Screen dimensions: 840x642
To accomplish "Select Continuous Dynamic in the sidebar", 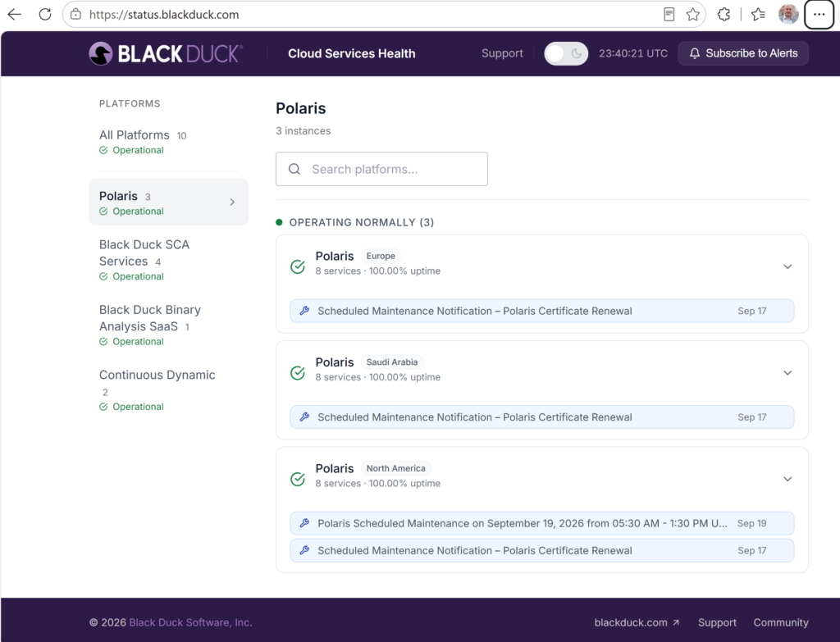I will (x=168, y=390).
